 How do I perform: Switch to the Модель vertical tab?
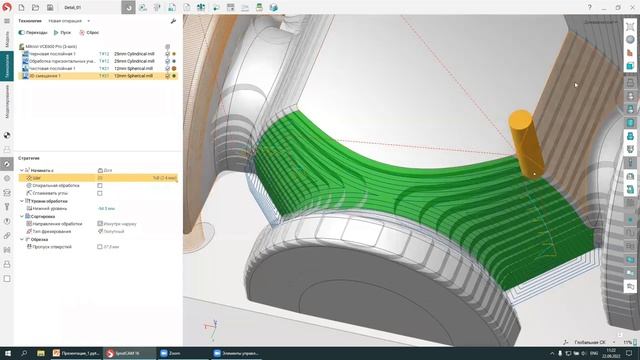[7, 39]
